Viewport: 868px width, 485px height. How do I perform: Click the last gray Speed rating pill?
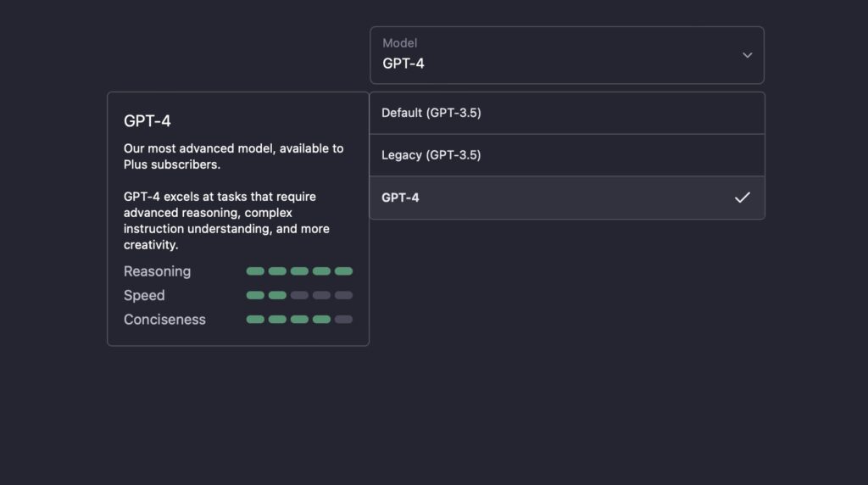[343, 295]
